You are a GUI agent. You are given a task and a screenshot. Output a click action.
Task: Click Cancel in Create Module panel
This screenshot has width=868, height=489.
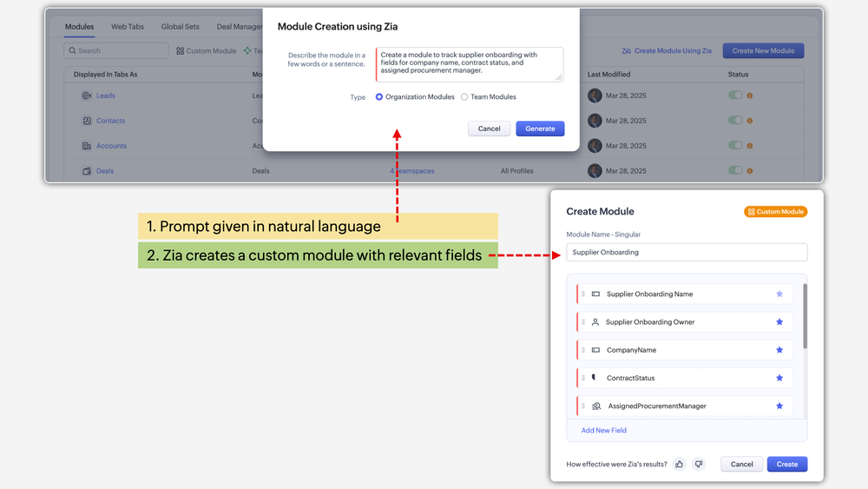point(741,464)
